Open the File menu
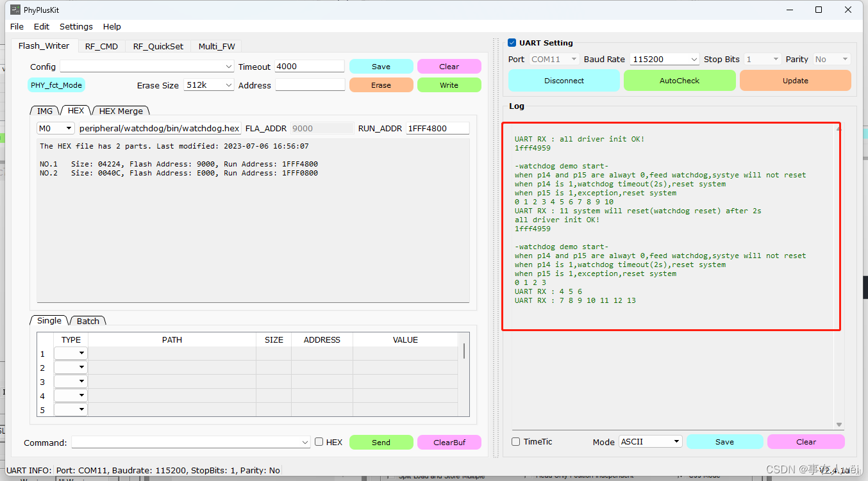868x481 pixels. tap(17, 26)
